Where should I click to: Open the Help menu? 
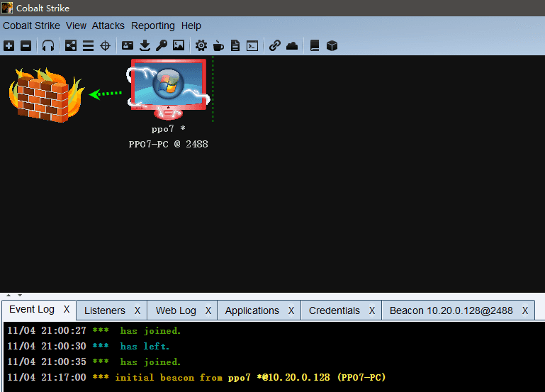coord(191,26)
